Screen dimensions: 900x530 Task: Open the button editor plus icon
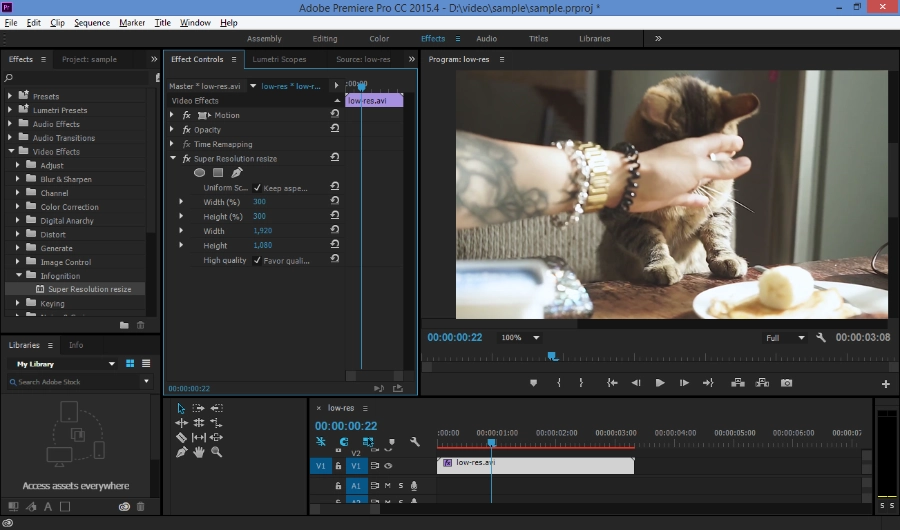point(886,384)
